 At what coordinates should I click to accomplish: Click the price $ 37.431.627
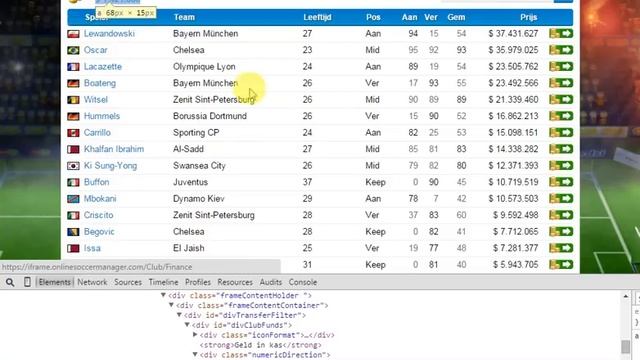point(513,33)
